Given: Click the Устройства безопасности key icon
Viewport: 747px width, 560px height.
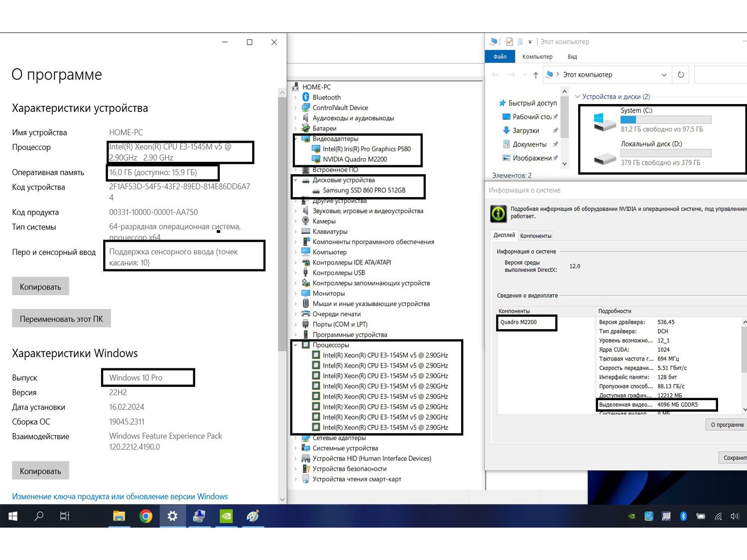Looking at the screenshot, I should coord(306,468).
